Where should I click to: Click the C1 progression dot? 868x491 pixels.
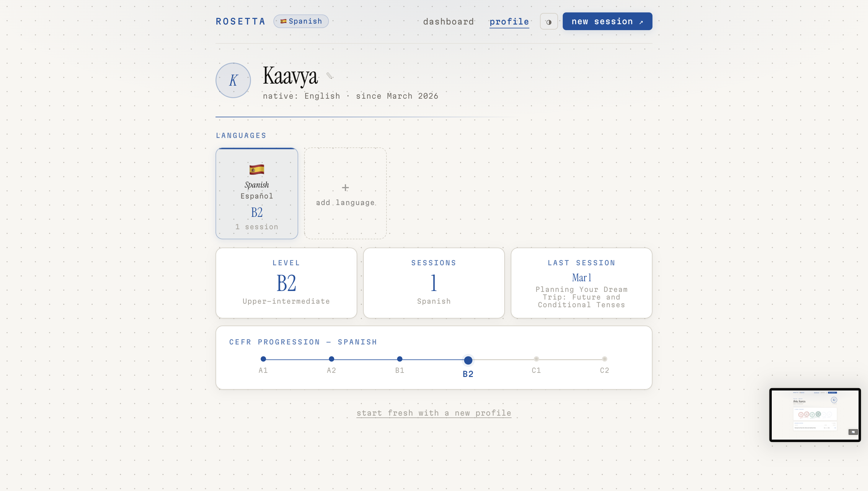point(536,359)
